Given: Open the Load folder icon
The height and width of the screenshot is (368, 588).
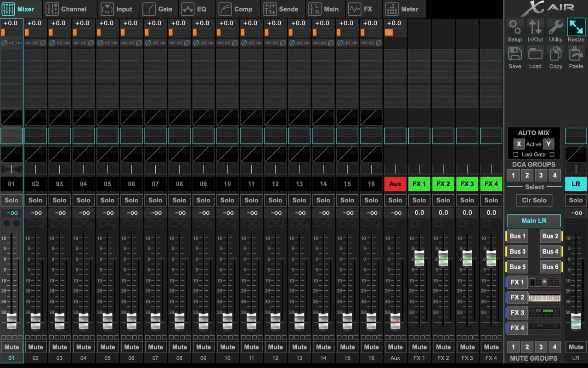Looking at the screenshot, I should pyautogui.click(x=535, y=53).
